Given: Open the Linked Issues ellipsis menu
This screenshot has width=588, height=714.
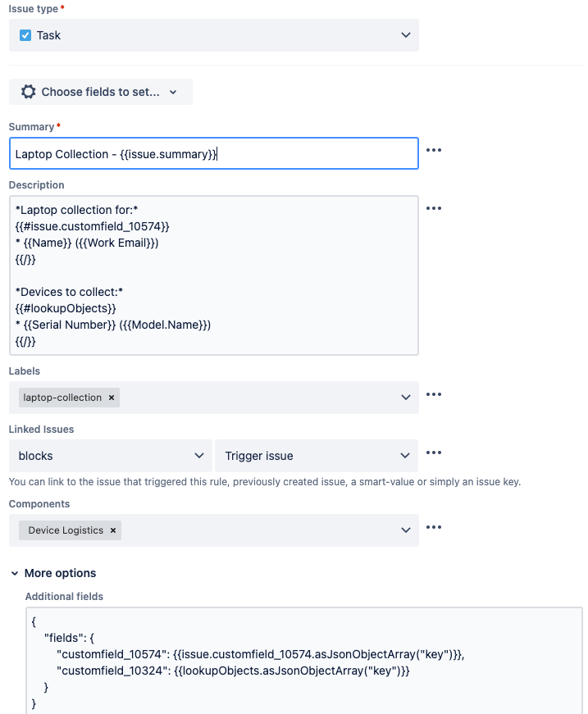Looking at the screenshot, I should click(x=434, y=453).
